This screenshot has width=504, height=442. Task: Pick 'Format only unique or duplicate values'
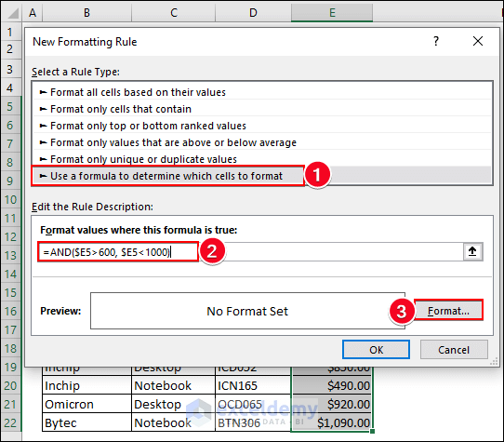pos(261,159)
